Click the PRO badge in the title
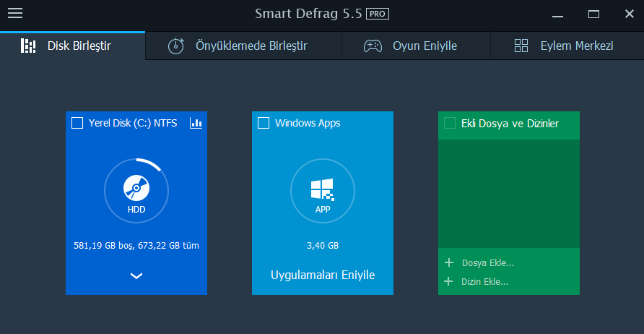Viewport: 644px width, 334px height. 378,14
